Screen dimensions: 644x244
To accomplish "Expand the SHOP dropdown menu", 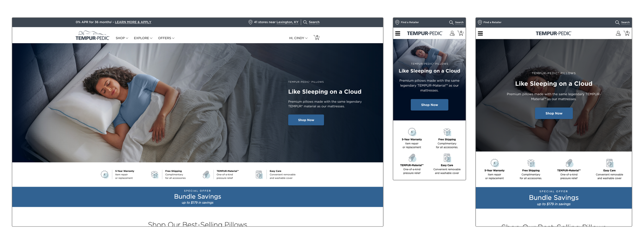I will [122, 38].
